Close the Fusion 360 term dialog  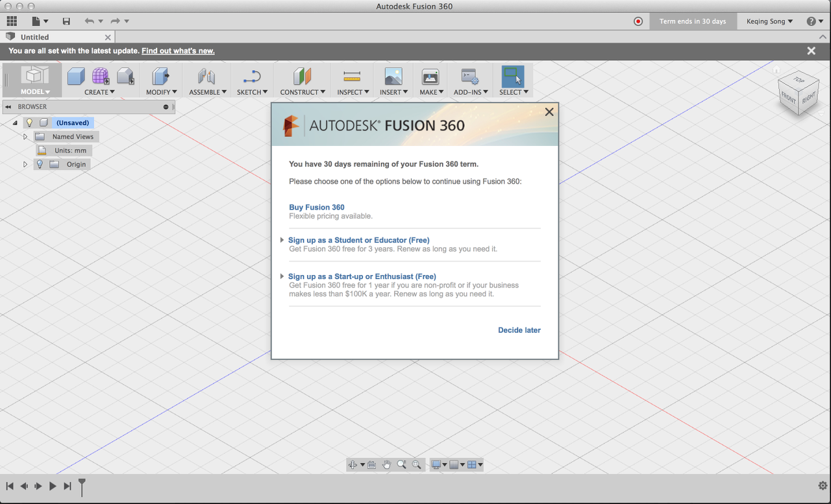point(549,112)
